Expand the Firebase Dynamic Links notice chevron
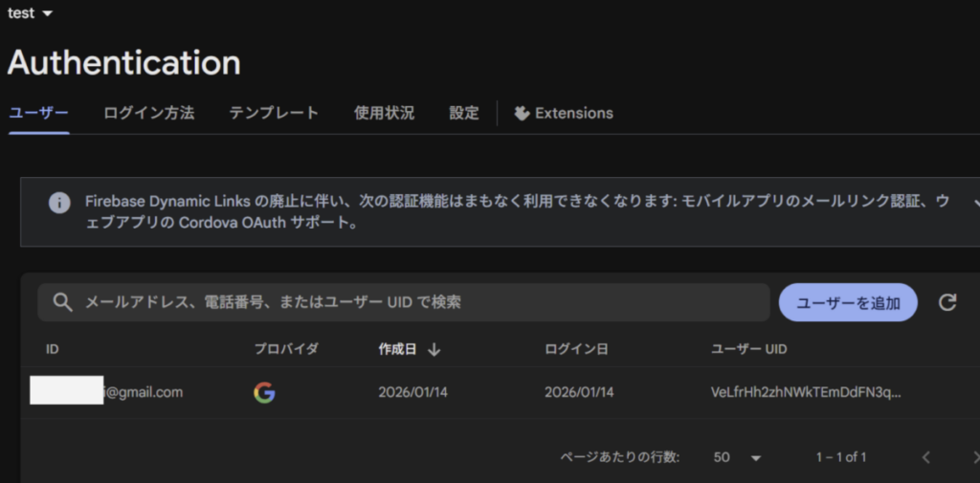 coord(974,203)
